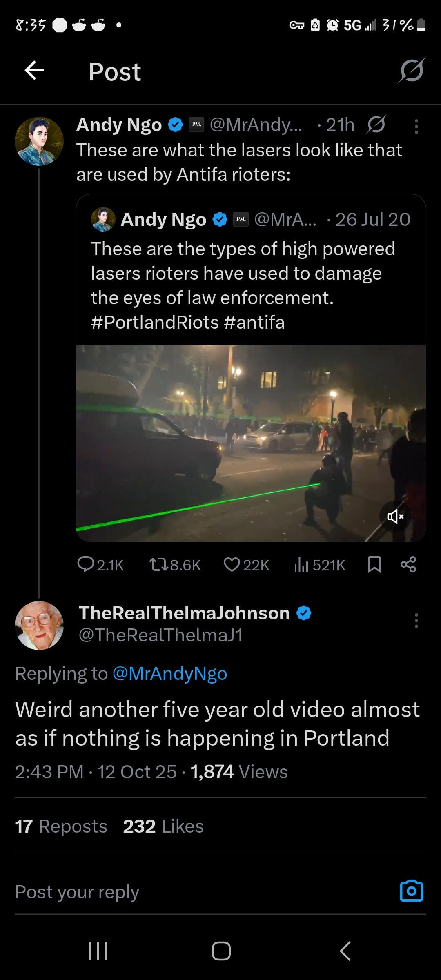The width and height of the screenshot is (441, 980).
Task: Open camera icon in reply box
Action: (x=411, y=891)
